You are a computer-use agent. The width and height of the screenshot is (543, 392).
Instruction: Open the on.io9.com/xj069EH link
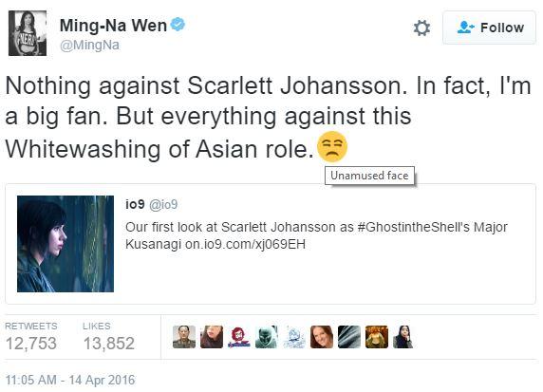(x=245, y=244)
